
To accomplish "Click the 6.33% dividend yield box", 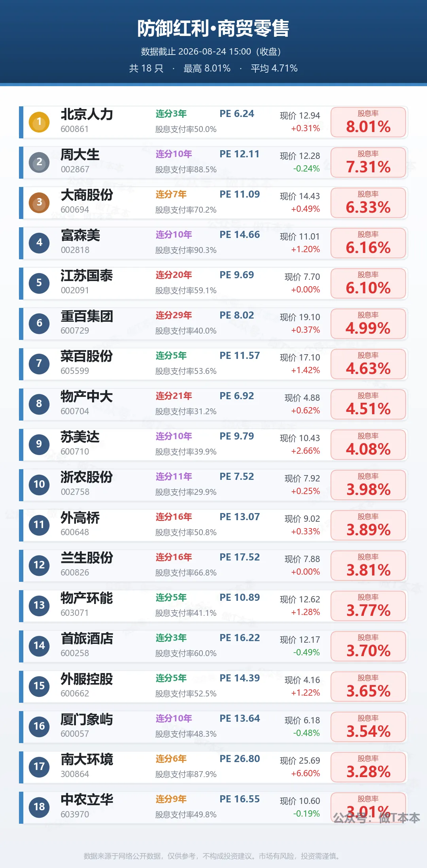I will click(x=368, y=203).
